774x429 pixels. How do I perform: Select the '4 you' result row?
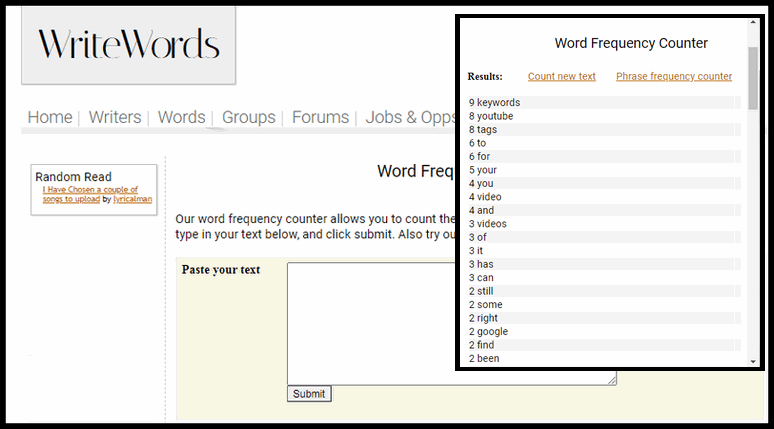(x=604, y=183)
